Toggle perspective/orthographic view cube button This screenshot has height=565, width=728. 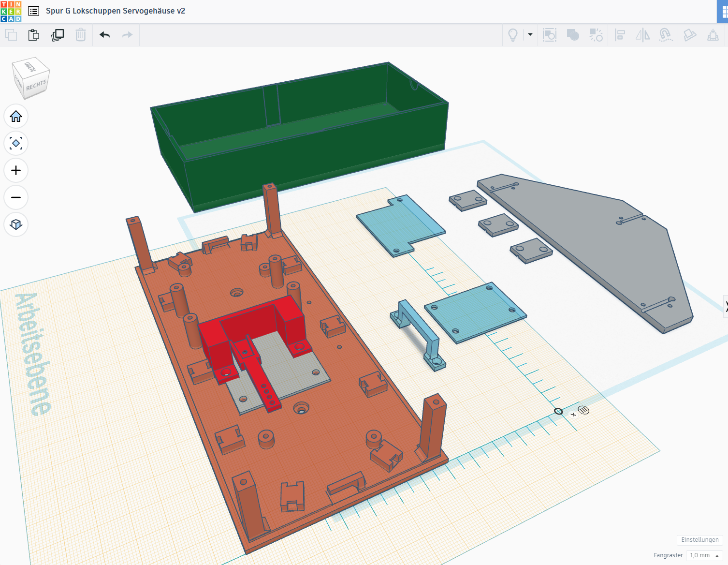16,224
